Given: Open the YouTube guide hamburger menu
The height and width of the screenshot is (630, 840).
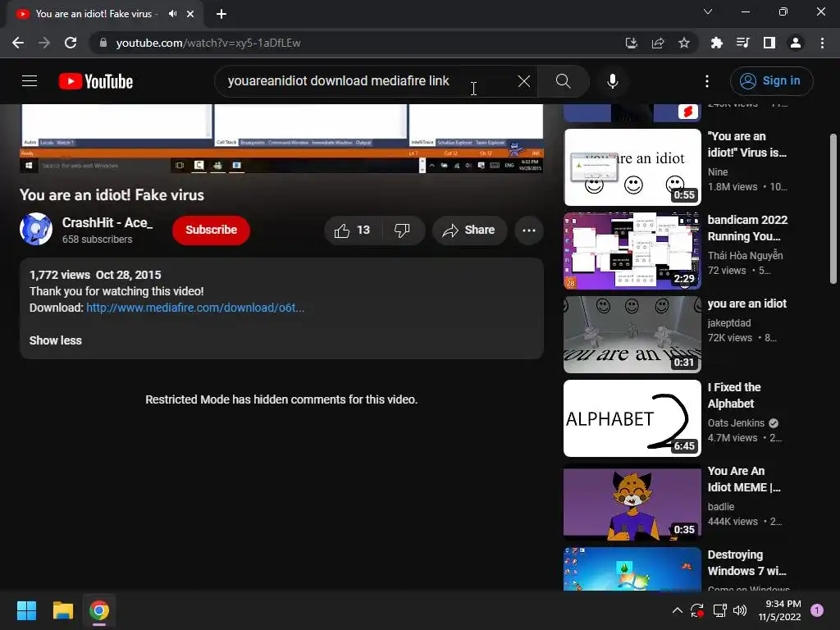Looking at the screenshot, I should click(x=30, y=81).
